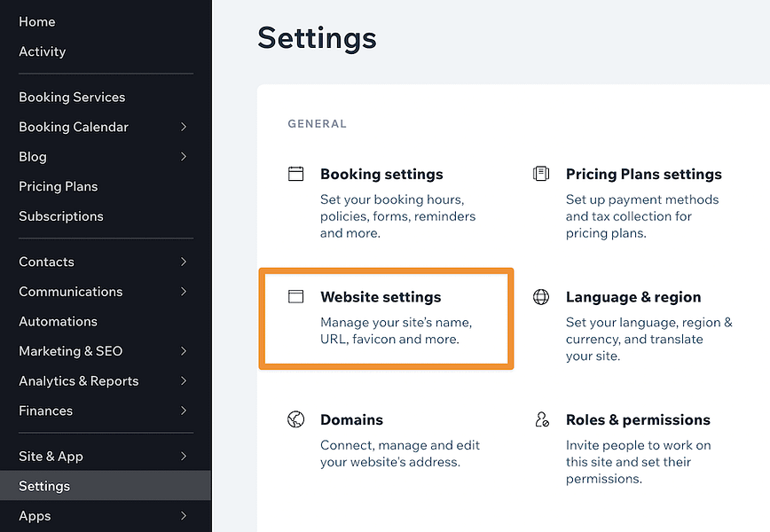Click the Pricing Plans settings notepad icon
The height and width of the screenshot is (532, 770).
coord(541,174)
